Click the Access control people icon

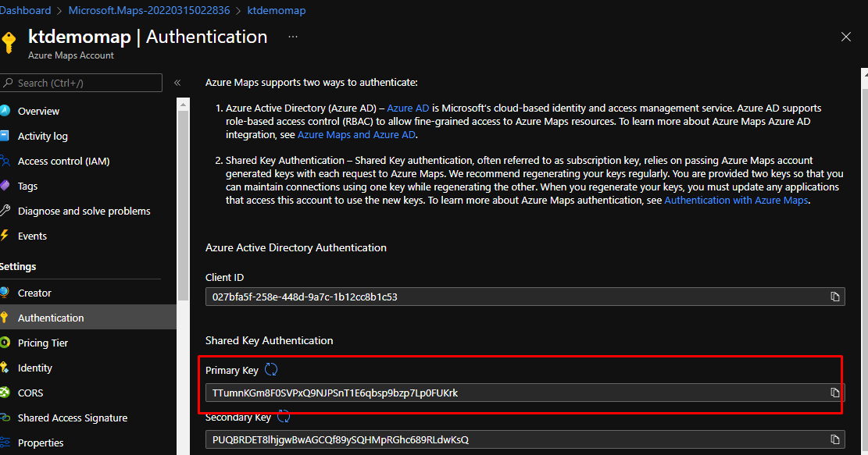(x=5, y=161)
